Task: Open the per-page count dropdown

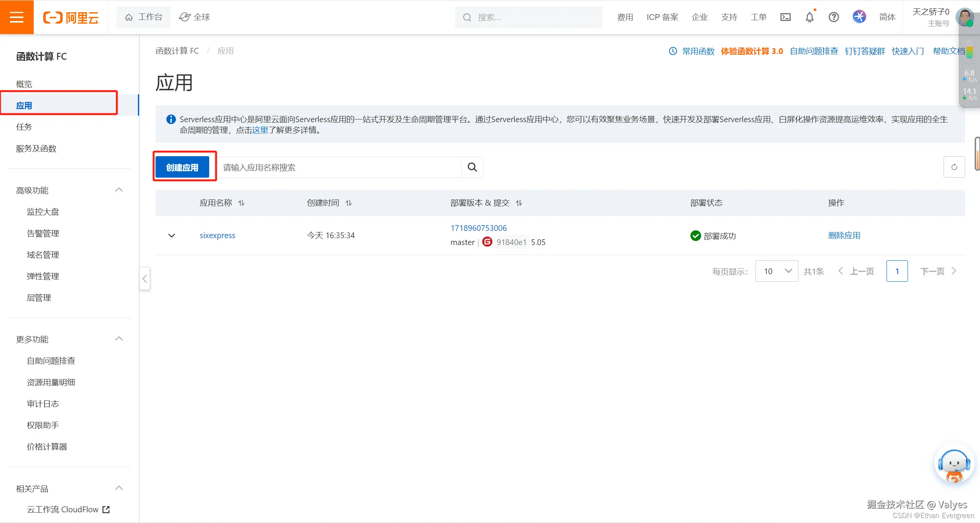Action: [x=777, y=271]
